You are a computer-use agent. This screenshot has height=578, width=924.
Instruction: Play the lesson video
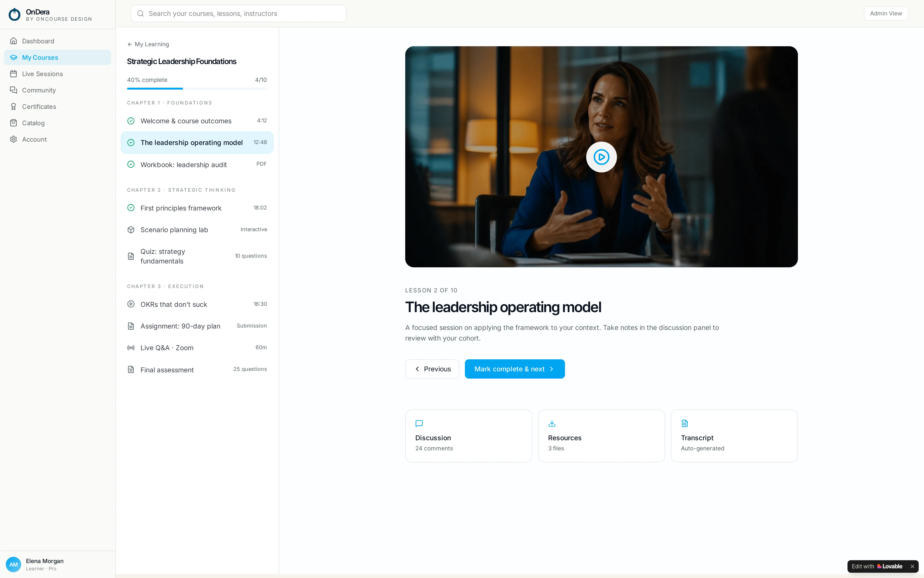[601, 157]
